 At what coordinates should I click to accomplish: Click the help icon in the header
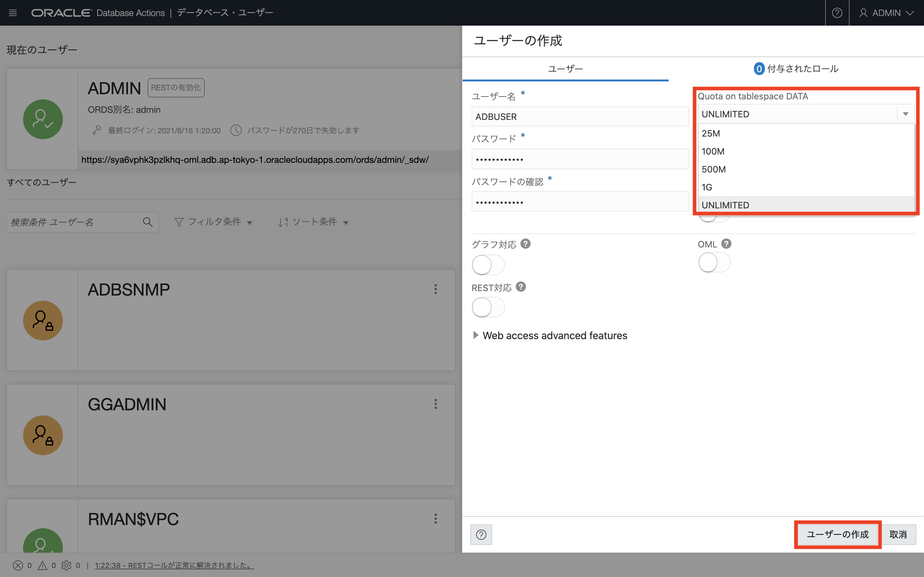coord(837,13)
